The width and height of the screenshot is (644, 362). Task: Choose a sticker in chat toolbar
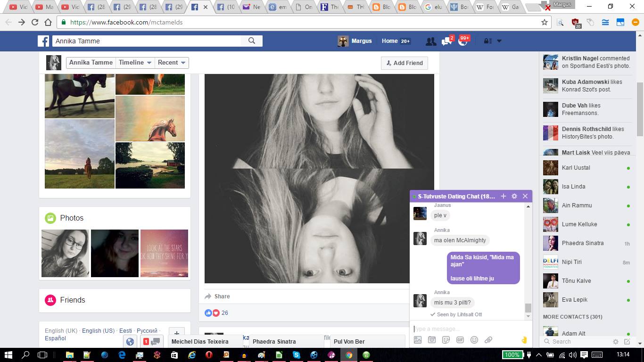tap(446, 340)
